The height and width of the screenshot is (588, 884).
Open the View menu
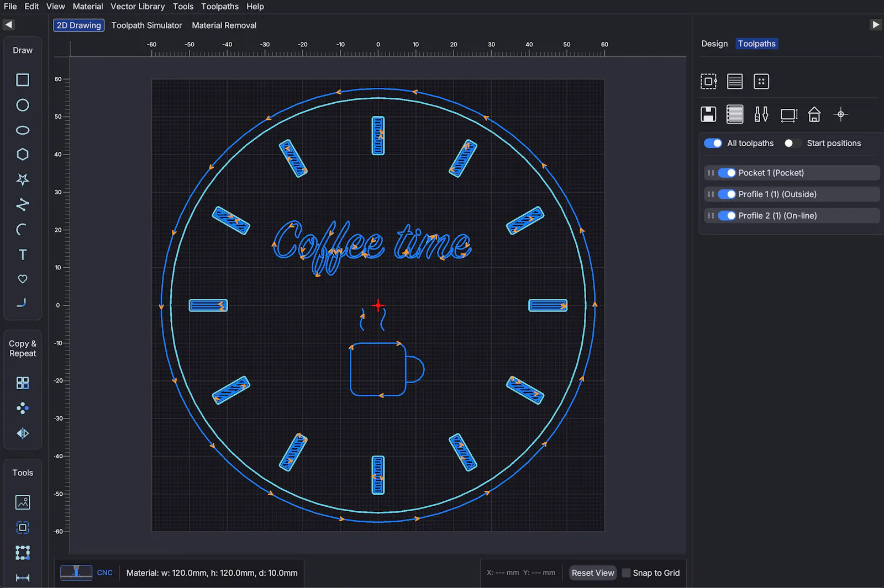pos(56,7)
